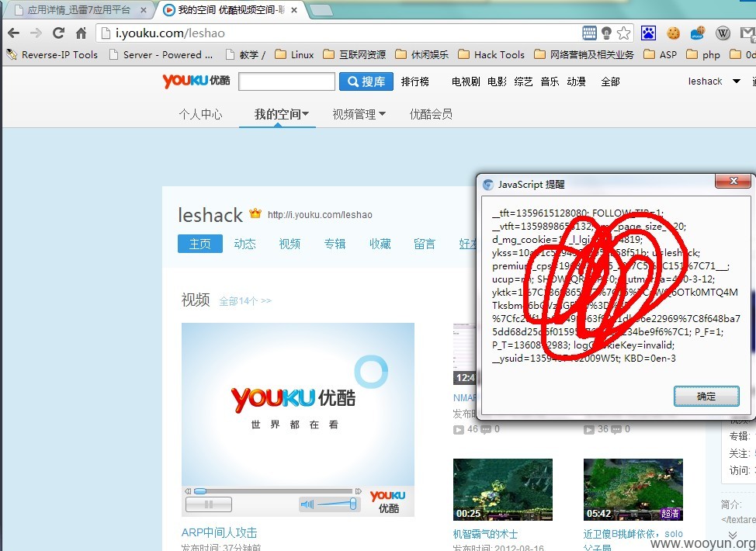Viewport: 756px width, 551px height.
Task: Open the ARP中间人攻击 video title
Action: (220, 532)
